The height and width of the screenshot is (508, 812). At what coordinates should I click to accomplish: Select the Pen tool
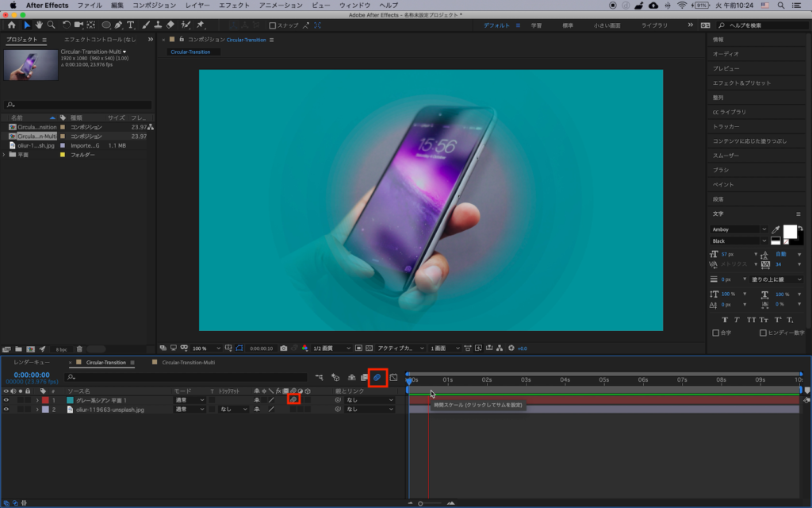[119, 25]
